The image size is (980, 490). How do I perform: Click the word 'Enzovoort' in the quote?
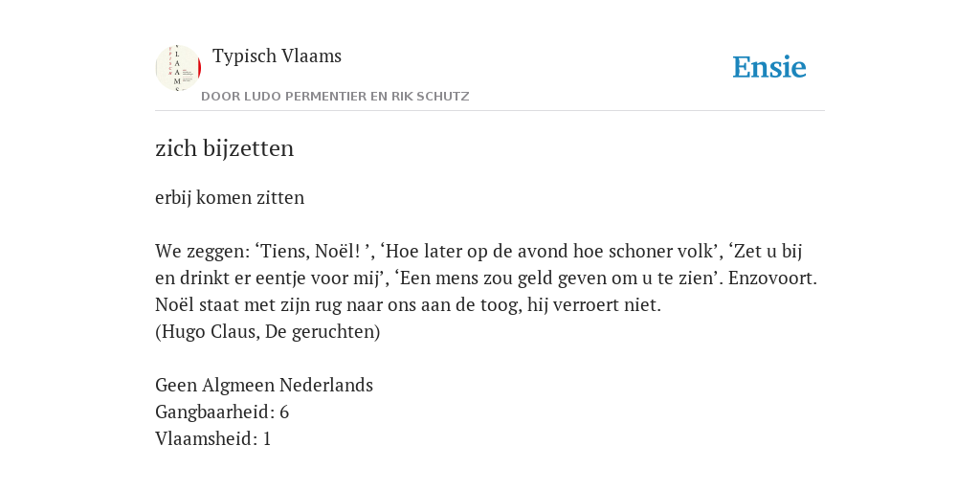[x=770, y=278]
